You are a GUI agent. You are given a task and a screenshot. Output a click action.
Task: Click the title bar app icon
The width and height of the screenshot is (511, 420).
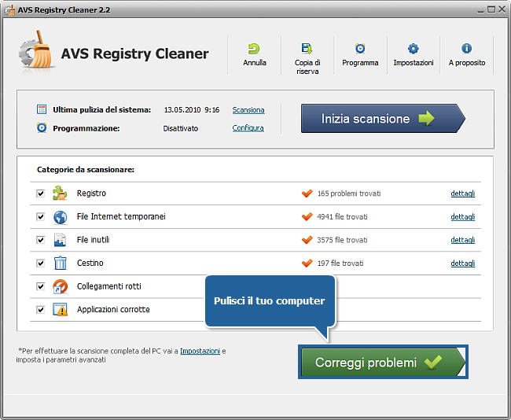click(9, 10)
